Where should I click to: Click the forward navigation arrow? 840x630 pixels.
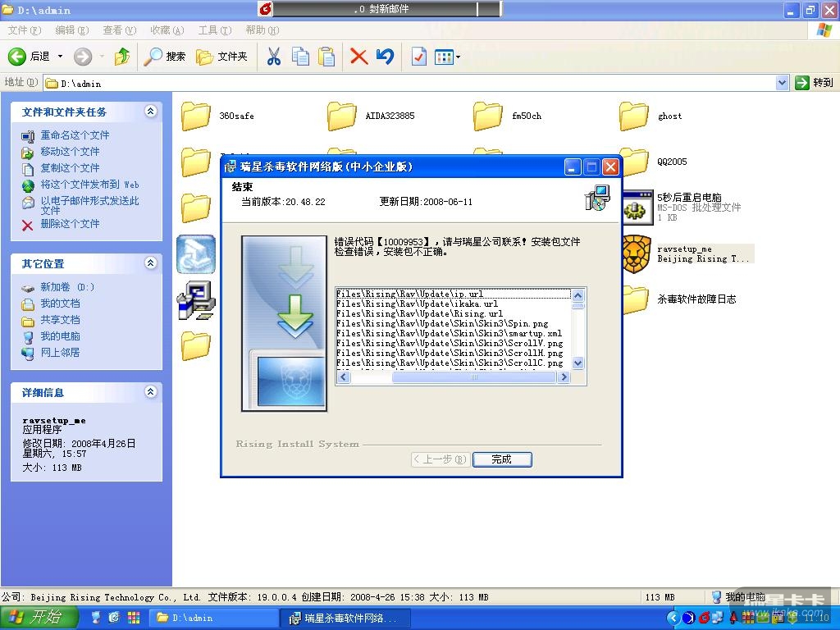(83, 57)
